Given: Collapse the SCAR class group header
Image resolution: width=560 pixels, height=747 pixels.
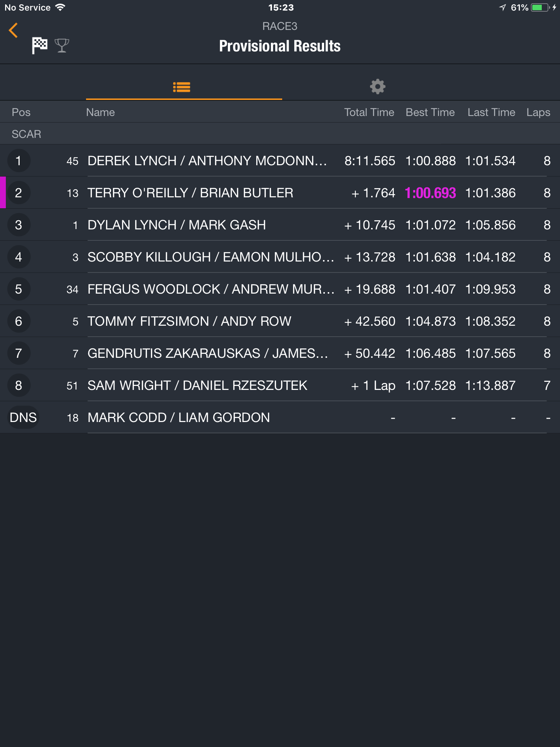Looking at the screenshot, I should pyautogui.click(x=280, y=134).
